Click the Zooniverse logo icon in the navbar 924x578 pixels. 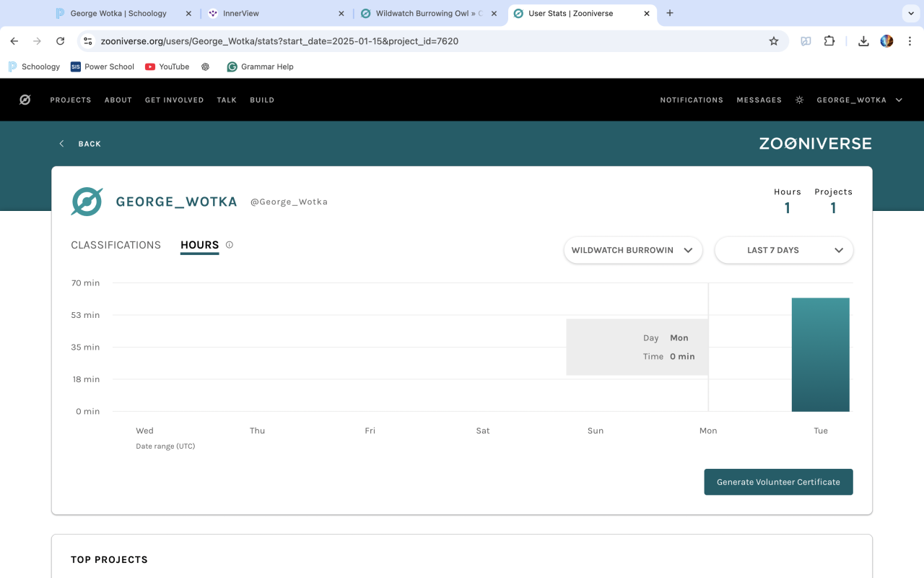(x=25, y=100)
